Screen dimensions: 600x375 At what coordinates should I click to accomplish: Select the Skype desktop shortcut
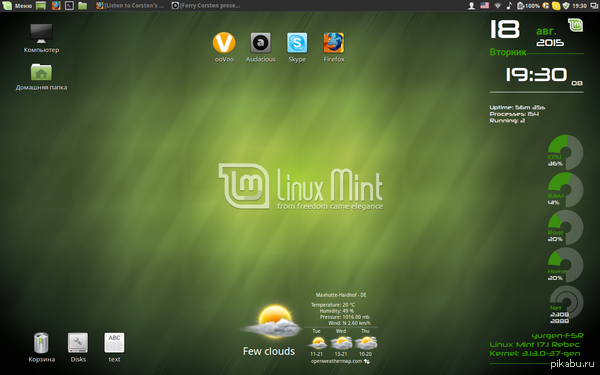(297, 47)
